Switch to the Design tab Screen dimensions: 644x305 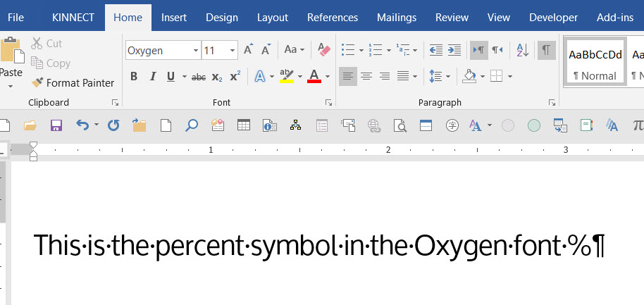222,18
